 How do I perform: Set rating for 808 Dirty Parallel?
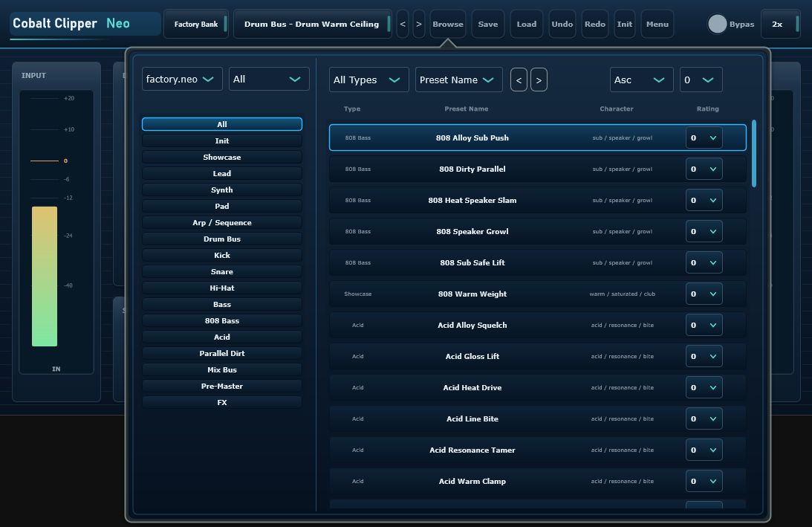(704, 169)
